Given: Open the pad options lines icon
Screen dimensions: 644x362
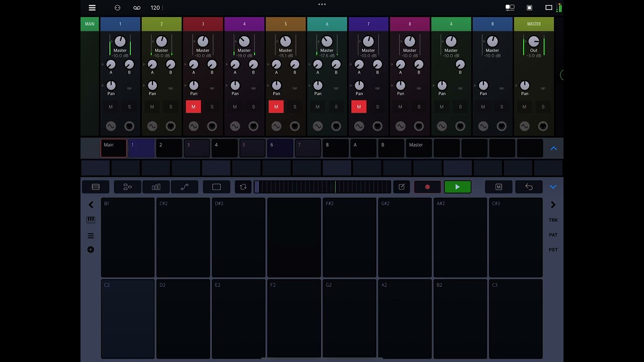Looking at the screenshot, I should point(91,235).
